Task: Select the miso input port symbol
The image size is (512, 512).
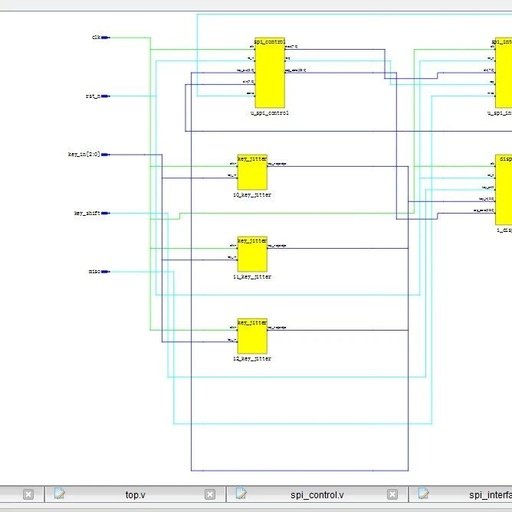Action: [x=105, y=272]
